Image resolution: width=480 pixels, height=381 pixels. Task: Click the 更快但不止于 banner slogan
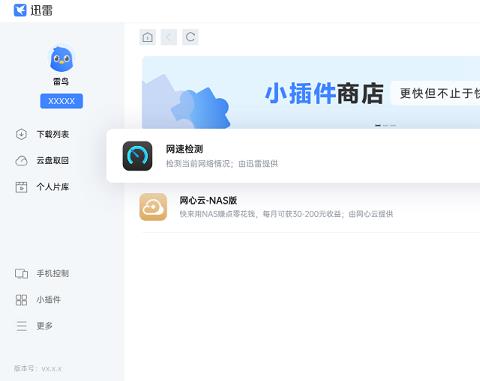coord(440,93)
